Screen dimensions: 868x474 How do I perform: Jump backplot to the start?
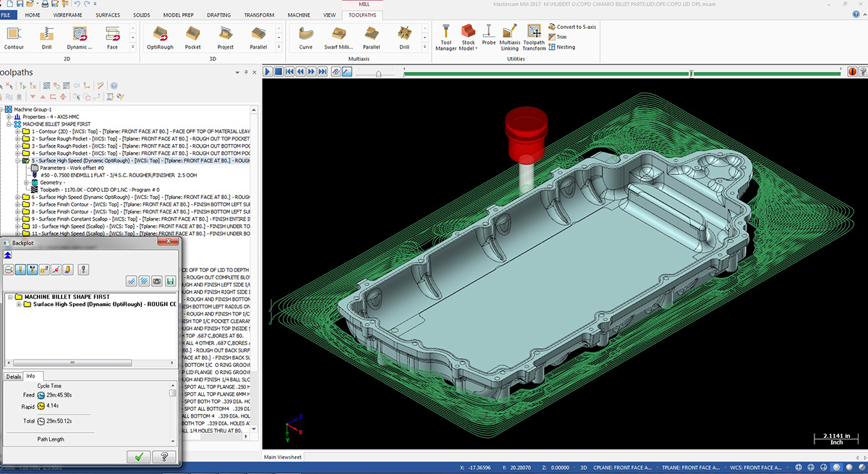(x=289, y=72)
